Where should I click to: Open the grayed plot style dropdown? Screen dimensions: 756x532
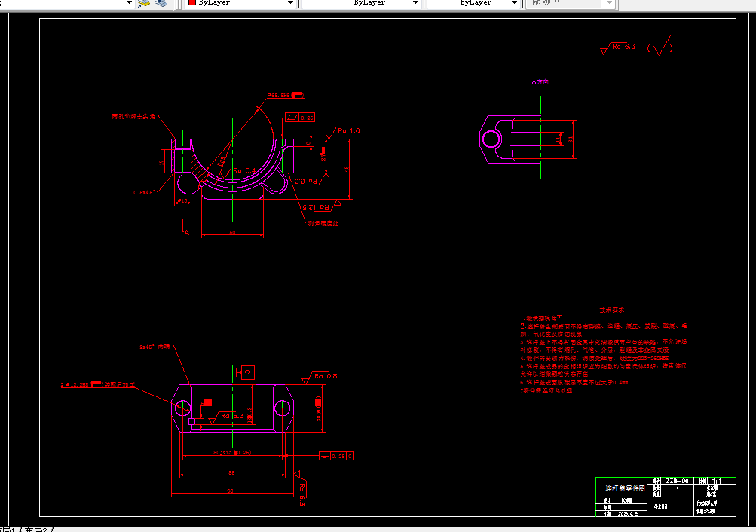coord(609,2)
